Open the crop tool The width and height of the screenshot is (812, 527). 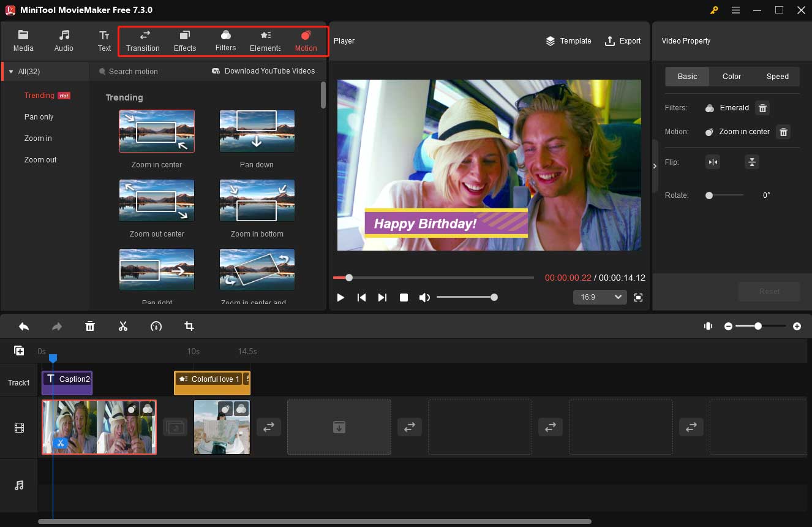coord(189,327)
